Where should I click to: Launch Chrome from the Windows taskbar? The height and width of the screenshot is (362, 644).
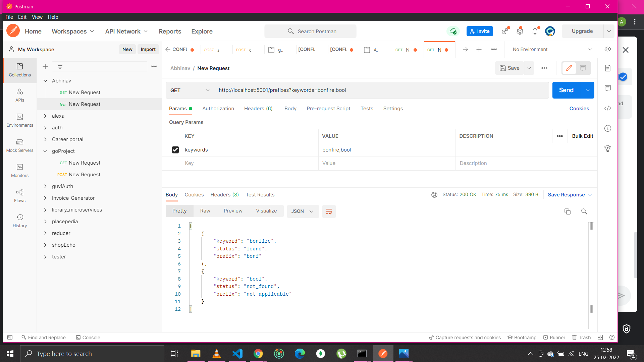point(258,354)
